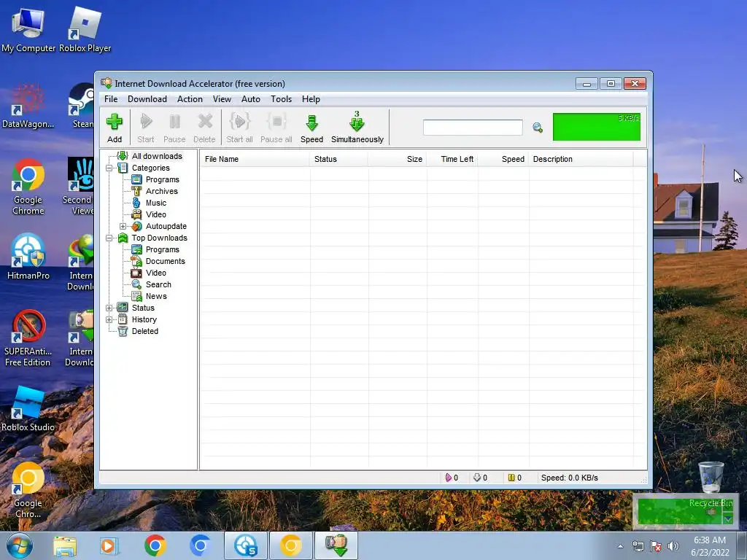Screen dimensions: 747x560
Task: Open the Speed setting toolbar button
Action: [x=311, y=128]
